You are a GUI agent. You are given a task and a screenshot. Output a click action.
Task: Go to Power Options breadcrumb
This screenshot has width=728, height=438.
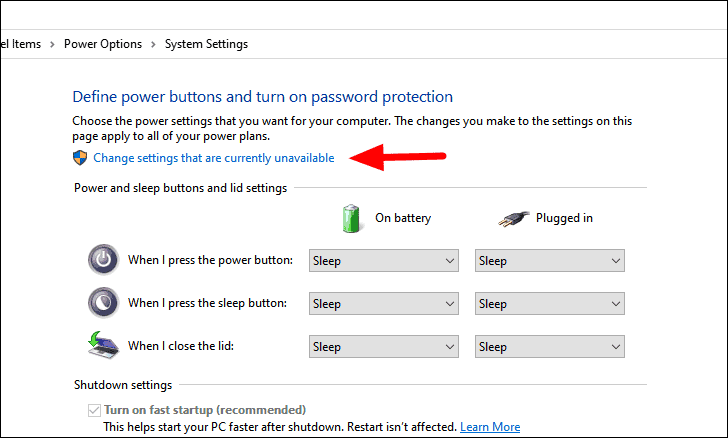(x=103, y=44)
